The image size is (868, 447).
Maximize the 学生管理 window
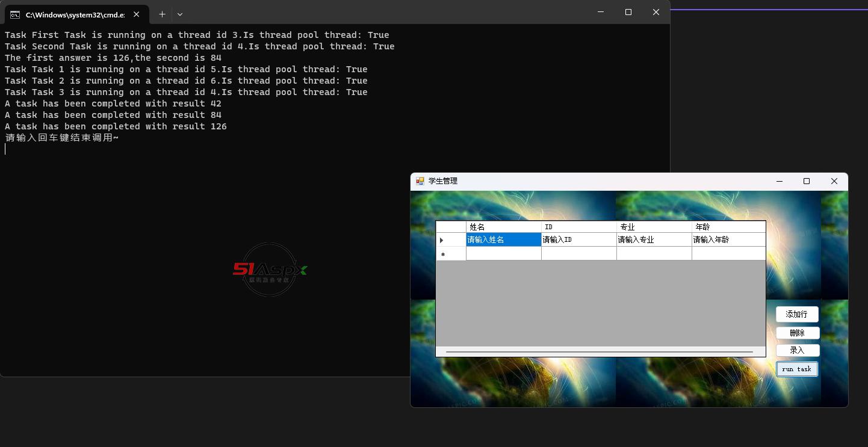click(x=807, y=181)
